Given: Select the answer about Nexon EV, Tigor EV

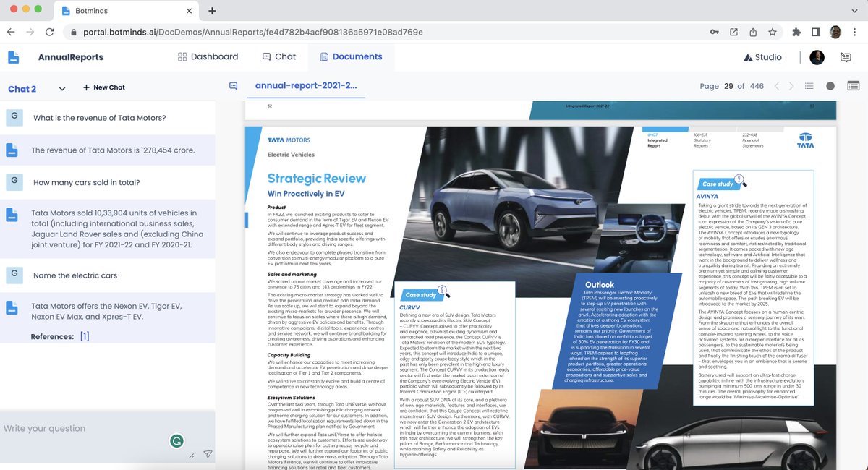Looking at the screenshot, I should 109,312.
